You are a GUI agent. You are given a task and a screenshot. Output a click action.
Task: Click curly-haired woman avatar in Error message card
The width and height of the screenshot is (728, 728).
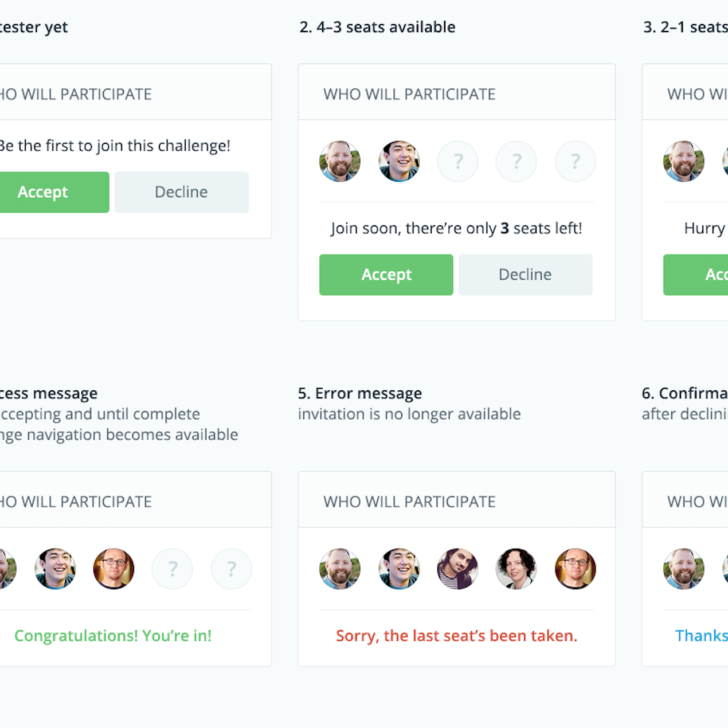(516, 569)
